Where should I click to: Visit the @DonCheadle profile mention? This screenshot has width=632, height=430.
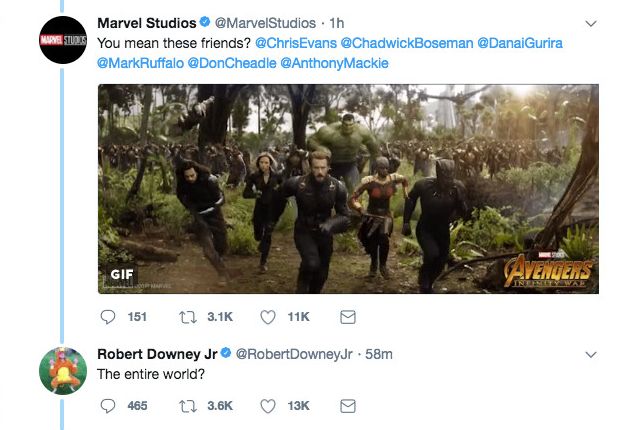click(x=232, y=63)
